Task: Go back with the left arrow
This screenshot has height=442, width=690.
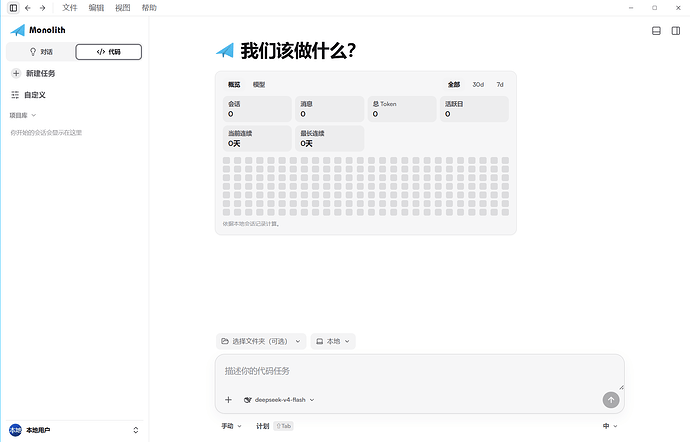Action: coord(28,8)
